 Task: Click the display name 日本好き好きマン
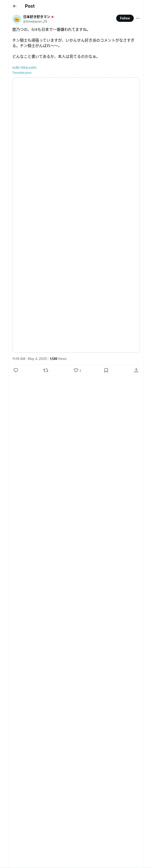(36, 17)
